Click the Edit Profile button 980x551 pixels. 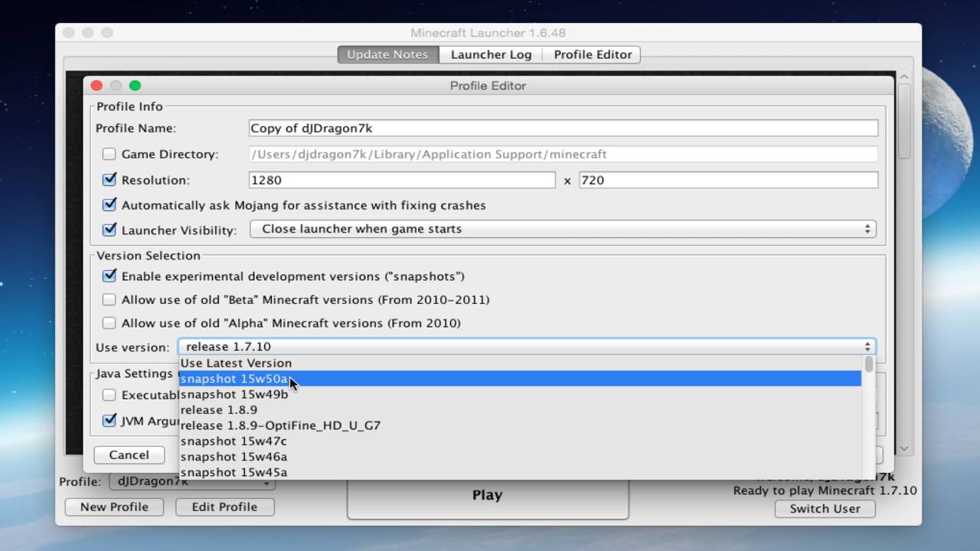click(224, 507)
